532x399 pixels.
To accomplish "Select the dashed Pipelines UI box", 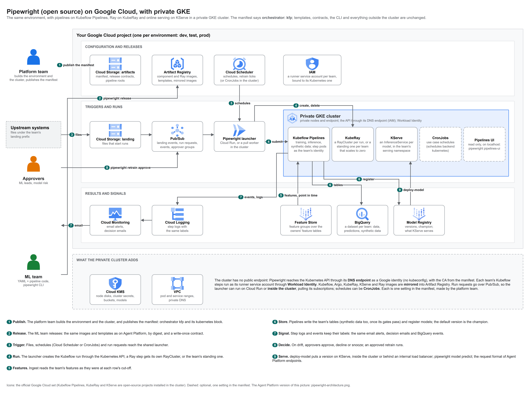I will 484,144.
